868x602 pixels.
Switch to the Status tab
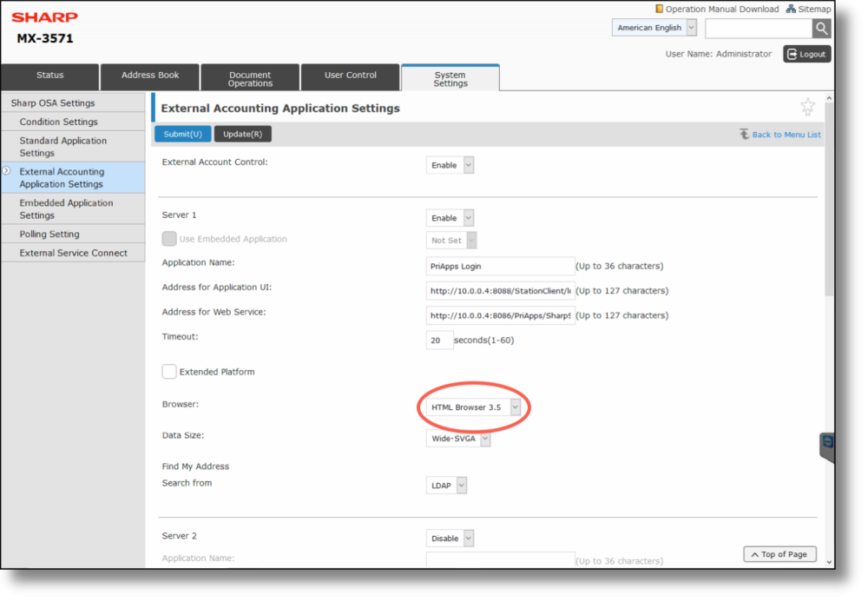point(49,76)
